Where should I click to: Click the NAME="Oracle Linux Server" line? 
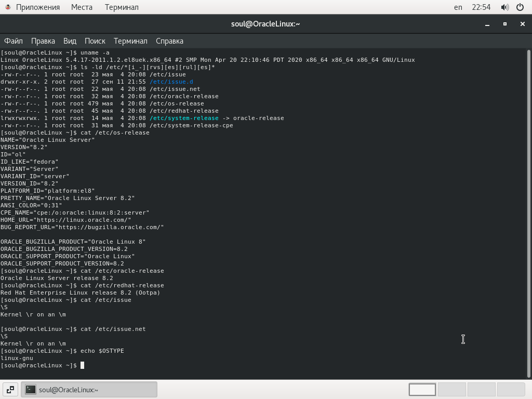[47, 140]
